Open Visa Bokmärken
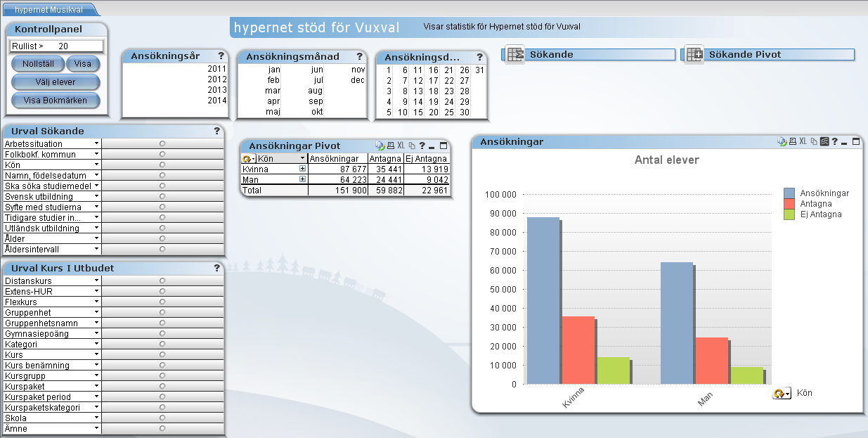This screenshot has width=868, height=438. tap(56, 100)
